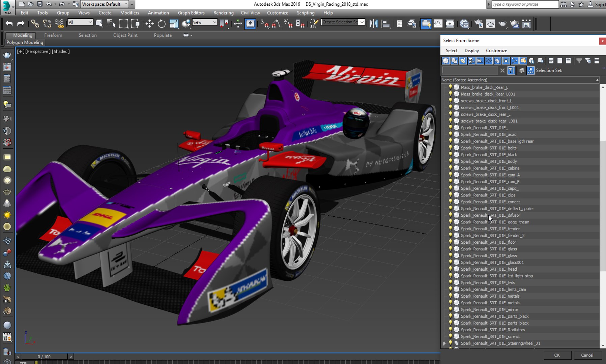The image size is (606, 364).
Task: Click the Angle Snap toggle icon
Action: pos(276,24)
